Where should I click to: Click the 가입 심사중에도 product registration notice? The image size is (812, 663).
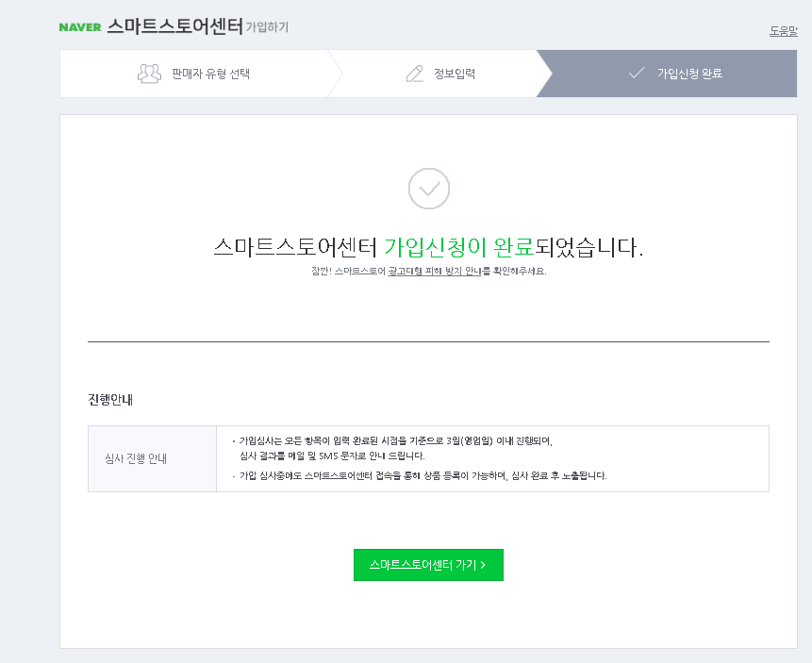pyautogui.click(x=423, y=475)
